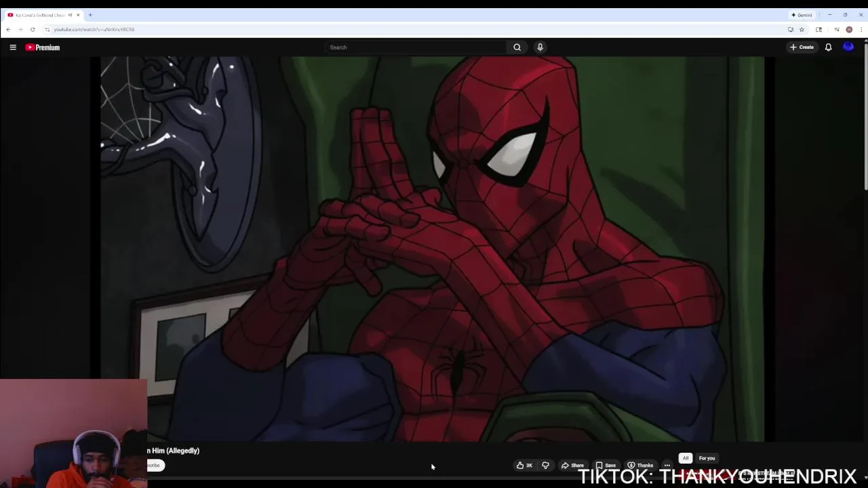Dislike the video with thumbs down
The height and width of the screenshot is (488, 868).
(545, 466)
